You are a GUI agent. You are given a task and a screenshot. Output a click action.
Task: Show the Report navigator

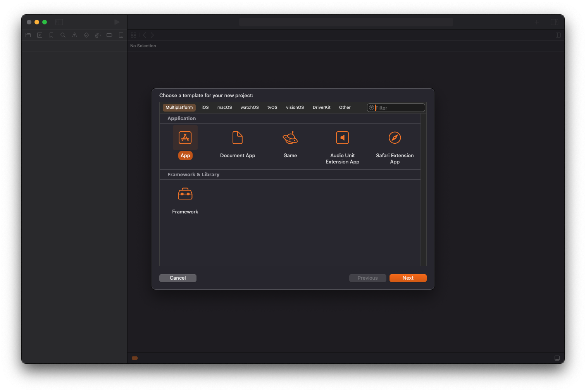tap(121, 35)
